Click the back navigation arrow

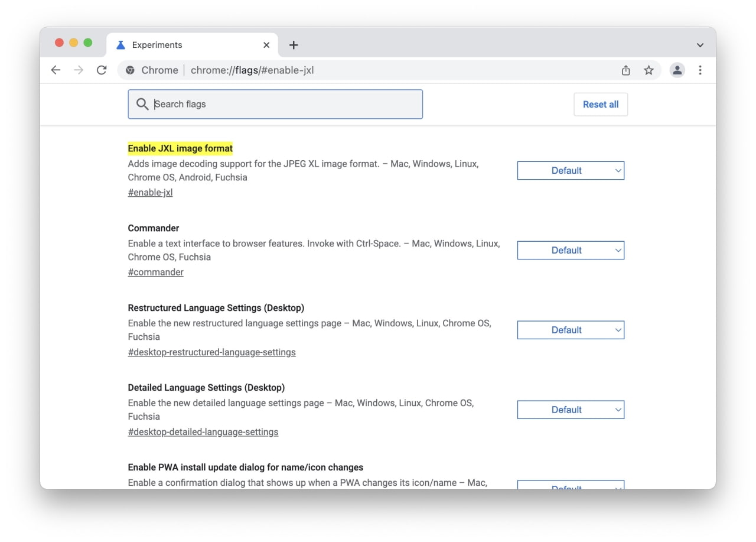click(56, 70)
